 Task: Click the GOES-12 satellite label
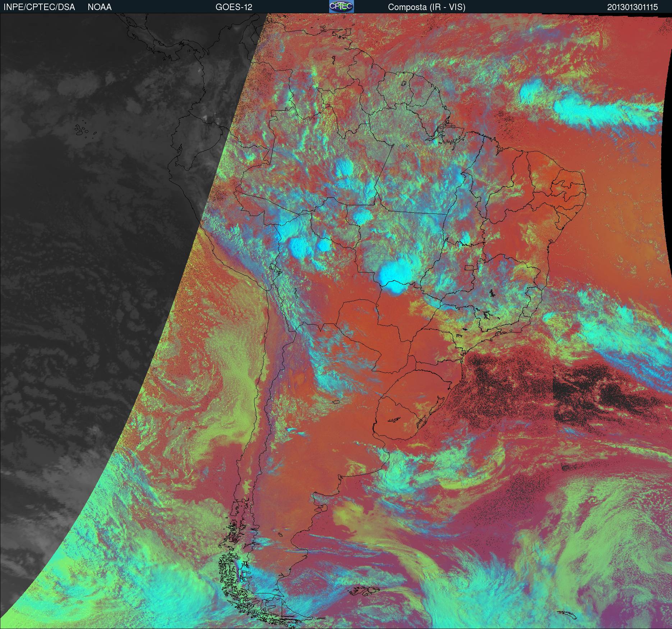click(234, 7)
